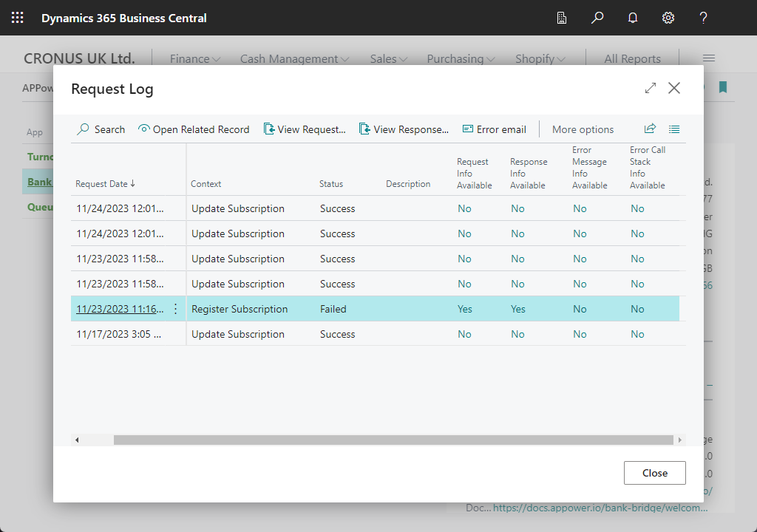Click the share icon in the toolbar
The width and height of the screenshot is (757, 532).
(650, 129)
